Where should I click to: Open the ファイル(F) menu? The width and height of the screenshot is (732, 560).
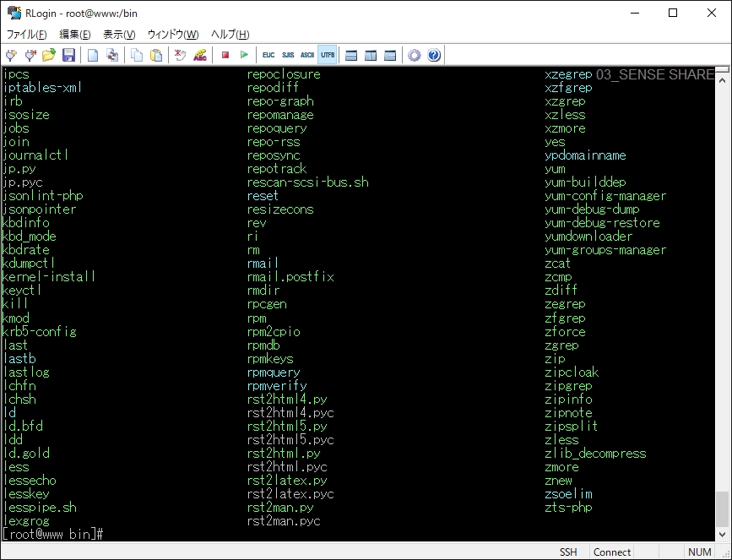tap(27, 35)
